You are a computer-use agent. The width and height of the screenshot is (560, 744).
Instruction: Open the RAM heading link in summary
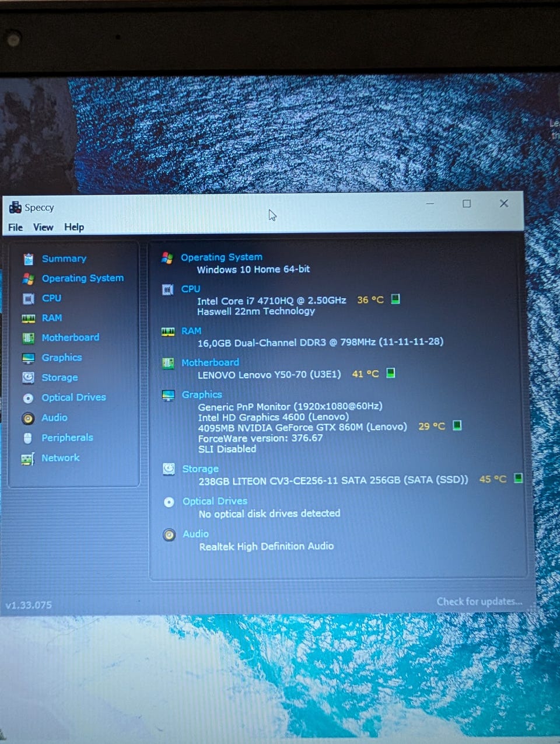(191, 331)
